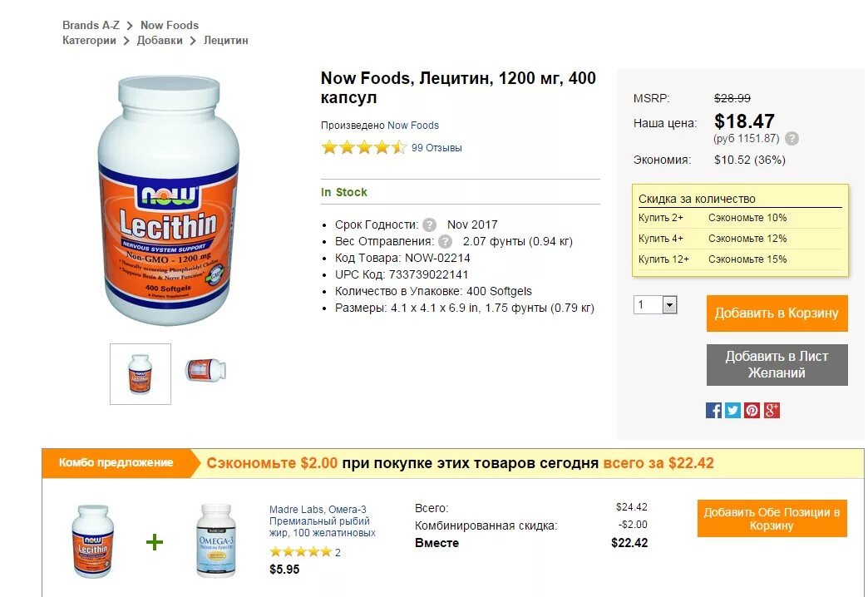The image size is (868, 597).
Task: Share on Google Plus icon
Action: point(772,411)
